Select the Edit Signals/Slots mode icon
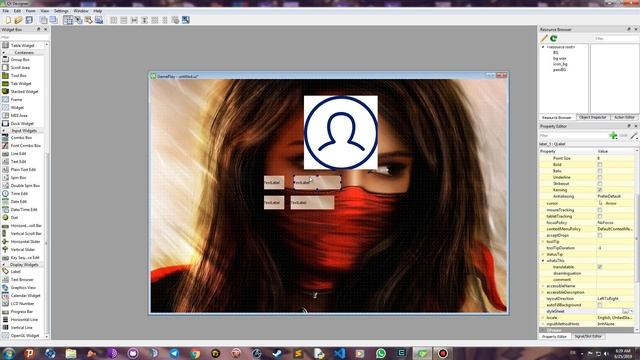This screenshot has height=360, width=640. pyautogui.click(x=78, y=20)
